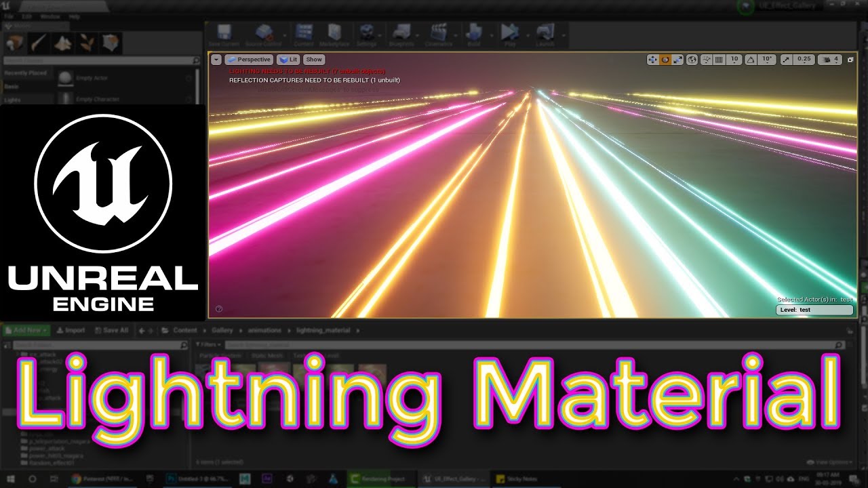Click Import in Content Browser
This screenshot has width=868, height=488.
coord(71,331)
